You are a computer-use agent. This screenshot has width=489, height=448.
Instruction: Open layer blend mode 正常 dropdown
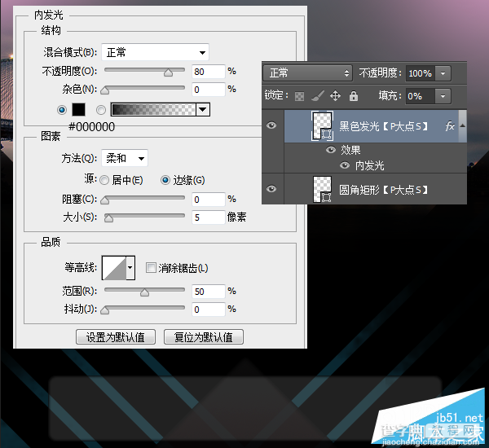(308, 73)
